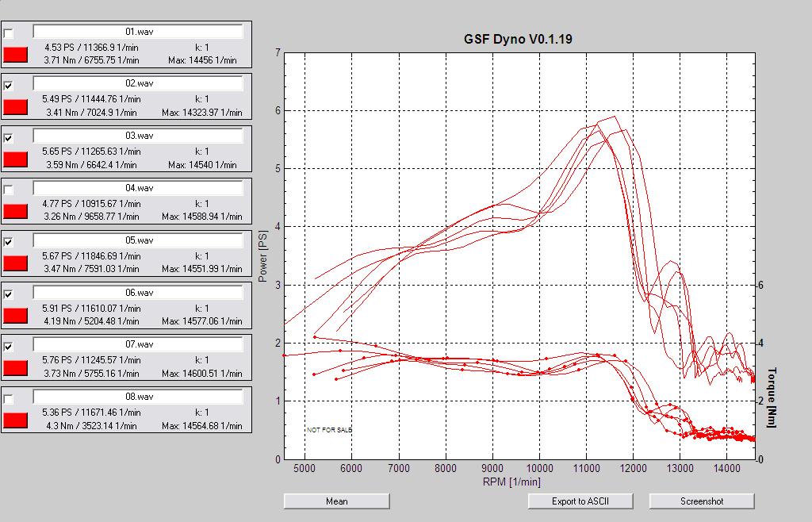Disable the 07.wav run checkbox
812x522 pixels.
click(9, 347)
